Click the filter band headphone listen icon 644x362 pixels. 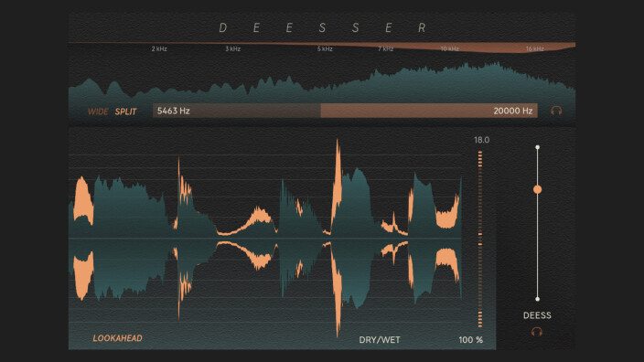[556, 111]
